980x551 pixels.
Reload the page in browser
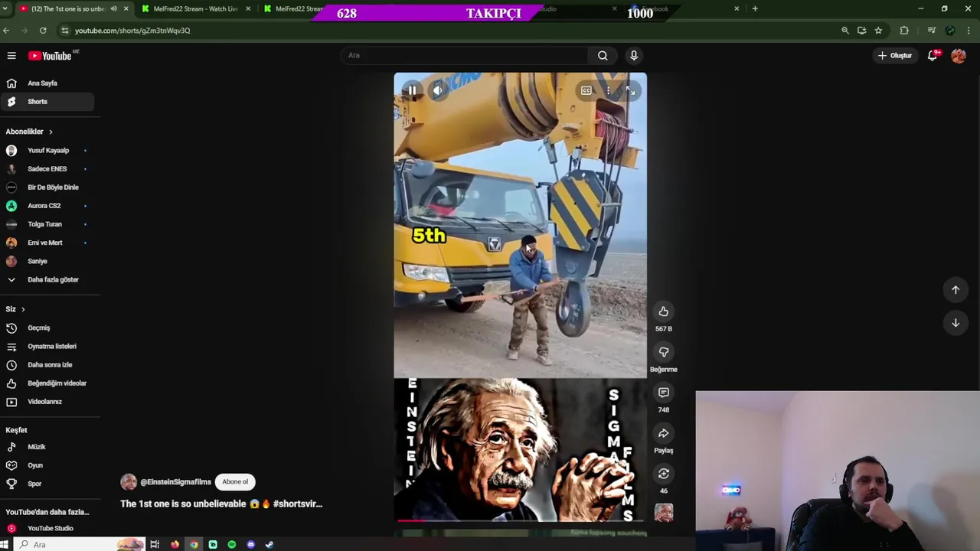[x=43, y=31]
